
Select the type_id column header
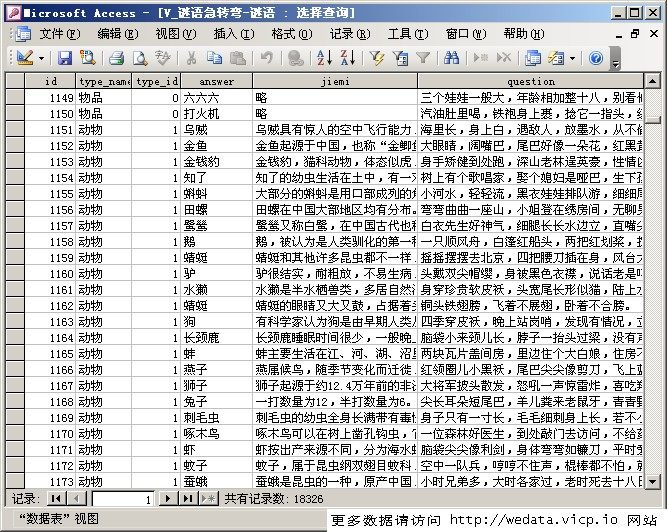(157, 81)
